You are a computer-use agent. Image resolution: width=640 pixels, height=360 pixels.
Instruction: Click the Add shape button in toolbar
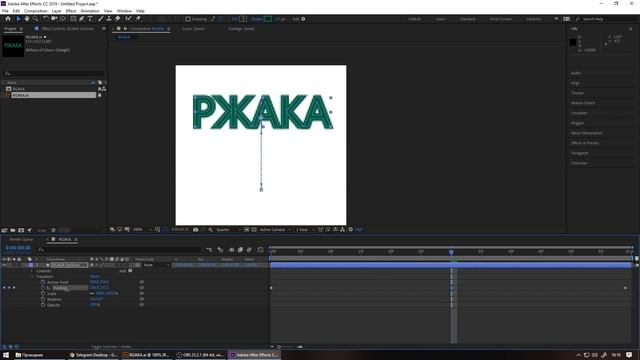303,19
